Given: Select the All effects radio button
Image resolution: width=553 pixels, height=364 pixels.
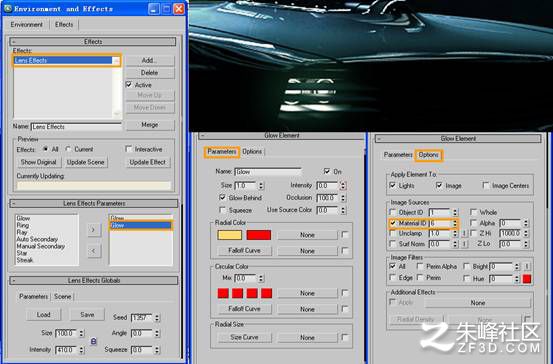Looking at the screenshot, I should tap(45, 149).
